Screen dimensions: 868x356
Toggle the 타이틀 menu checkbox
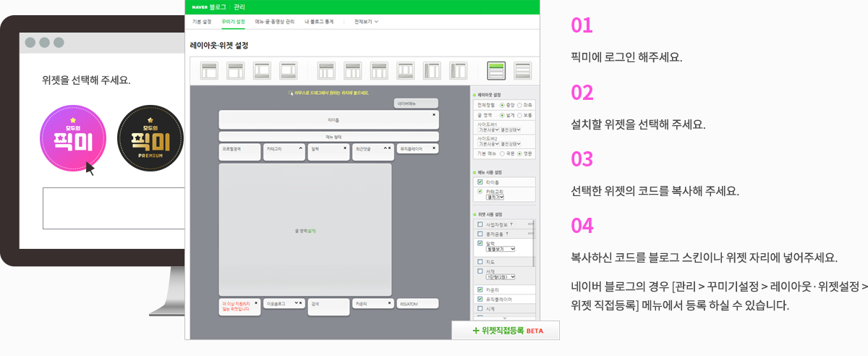tap(480, 182)
